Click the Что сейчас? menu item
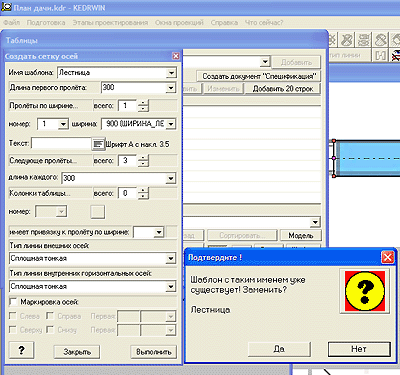This screenshot has width=400, height=375. (x=264, y=23)
